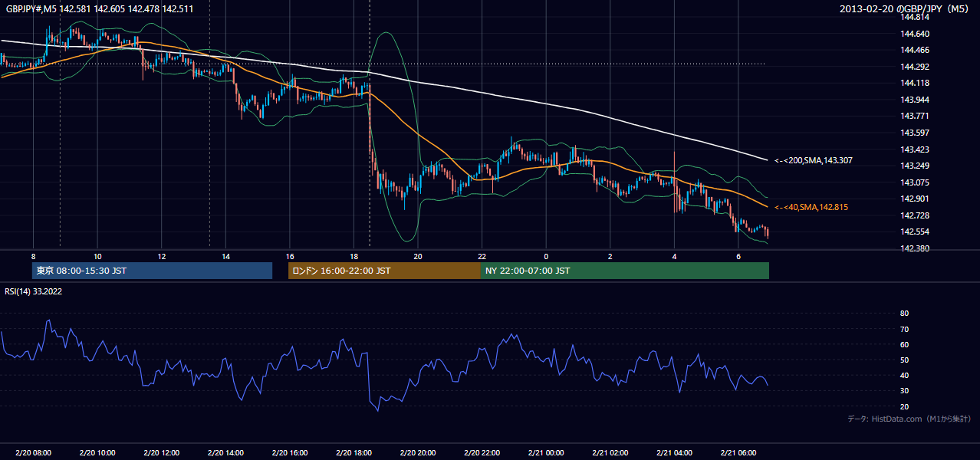
Task: Click price axis value 144.466
Action: coord(915,50)
